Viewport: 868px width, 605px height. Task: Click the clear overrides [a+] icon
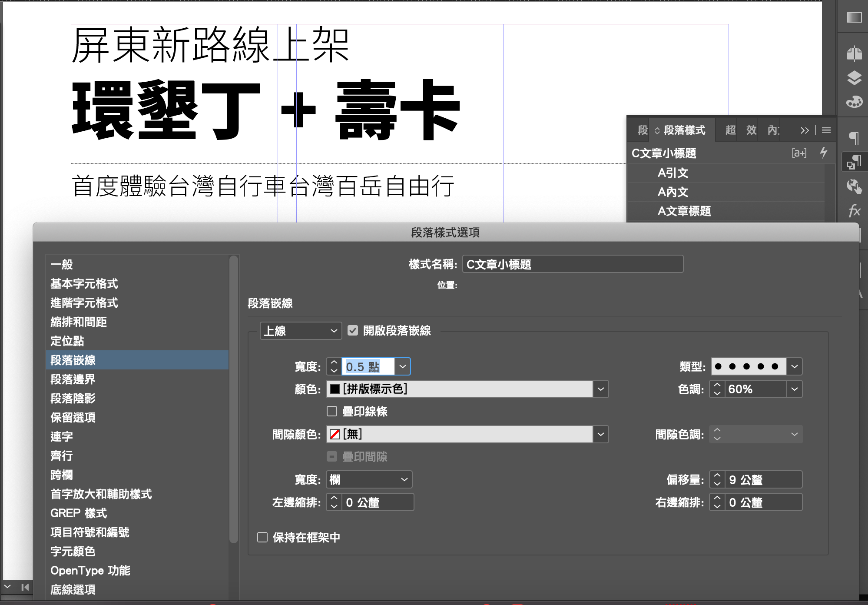pyautogui.click(x=799, y=153)
